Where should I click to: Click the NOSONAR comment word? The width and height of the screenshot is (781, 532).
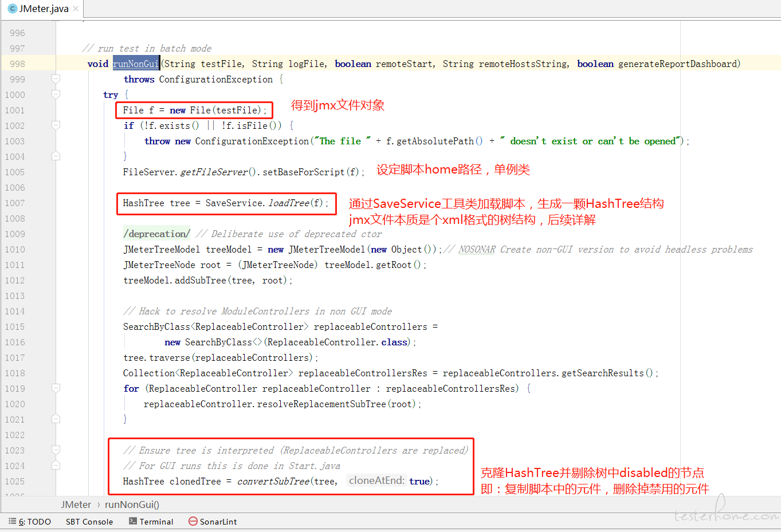click(x=477, y=249)
